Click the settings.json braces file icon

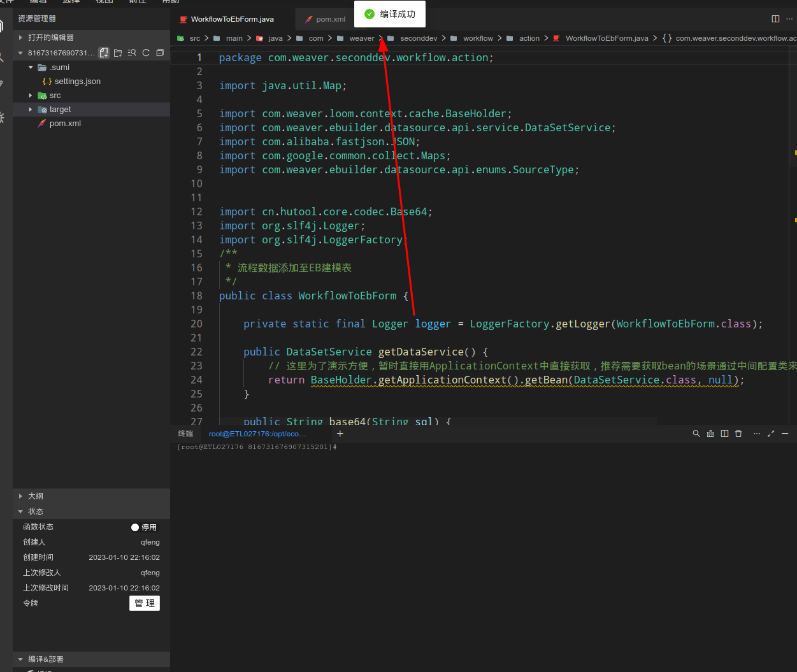pos(47,82)
